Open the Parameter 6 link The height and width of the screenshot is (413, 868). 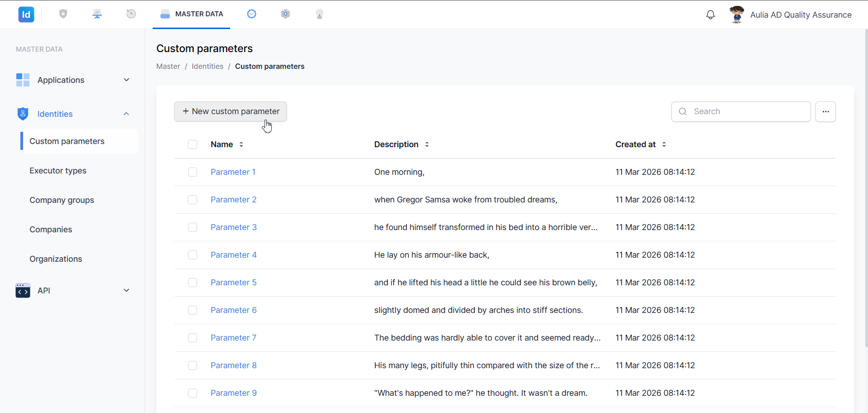click(233, 310)
